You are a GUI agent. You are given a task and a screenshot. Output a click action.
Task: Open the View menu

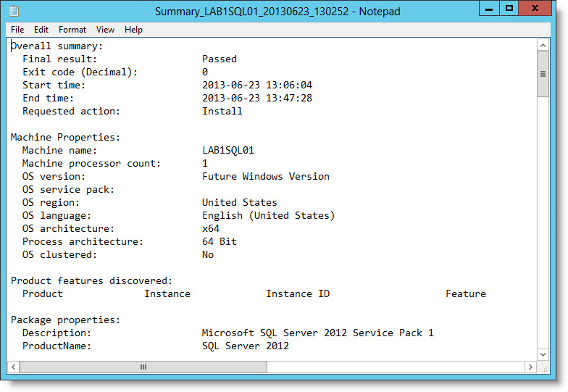(x=106, y=30)
